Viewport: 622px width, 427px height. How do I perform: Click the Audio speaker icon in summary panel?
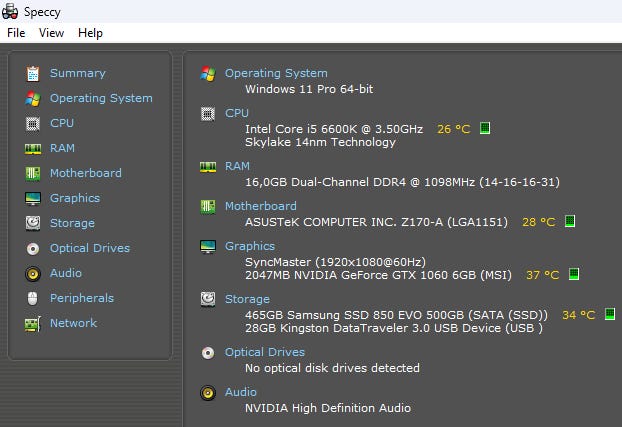(x=208, y=393)
